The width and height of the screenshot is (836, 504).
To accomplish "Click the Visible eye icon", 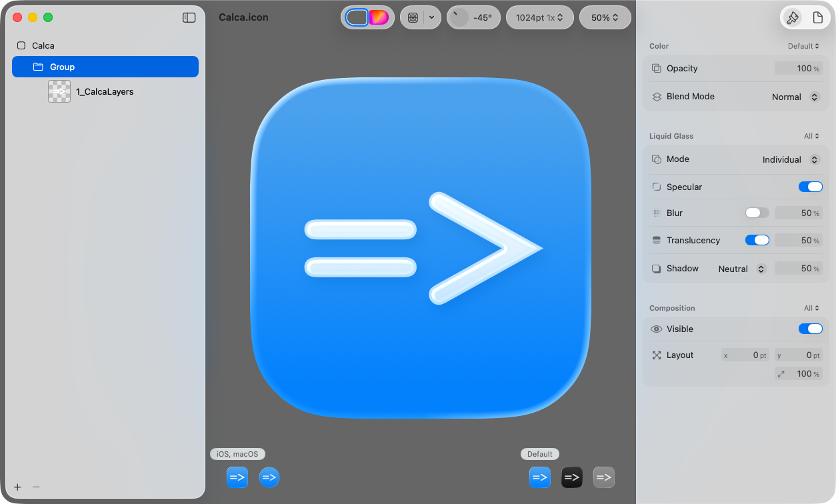I will pos(657,329).
